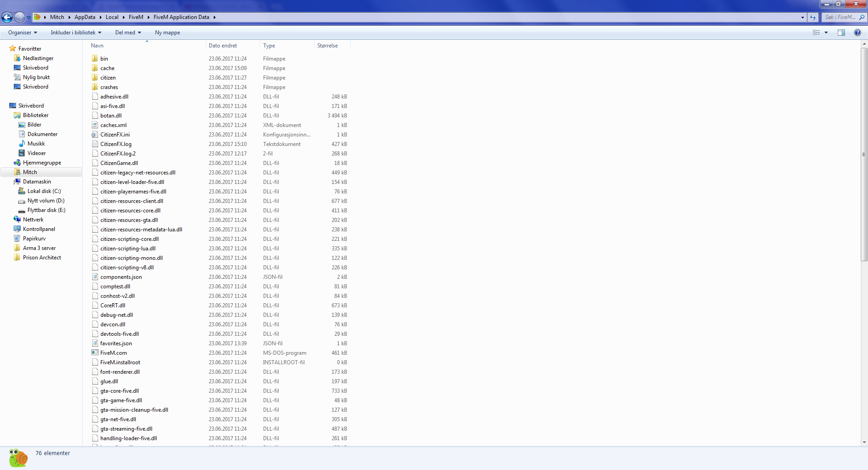This screenshot has width=868, height=470.
Task: Sort by the Dato endret column header
Action: coord(233,46)
